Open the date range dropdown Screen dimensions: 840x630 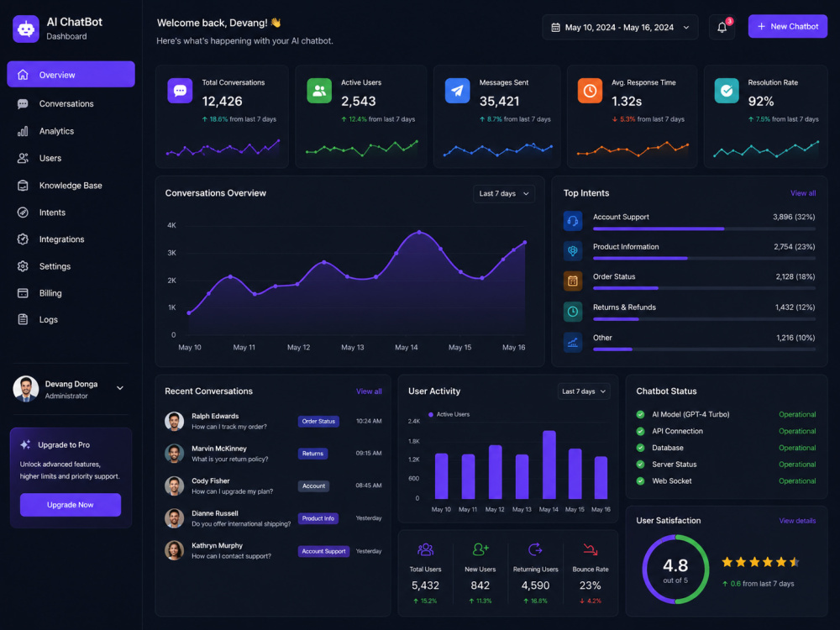point(620,28)
